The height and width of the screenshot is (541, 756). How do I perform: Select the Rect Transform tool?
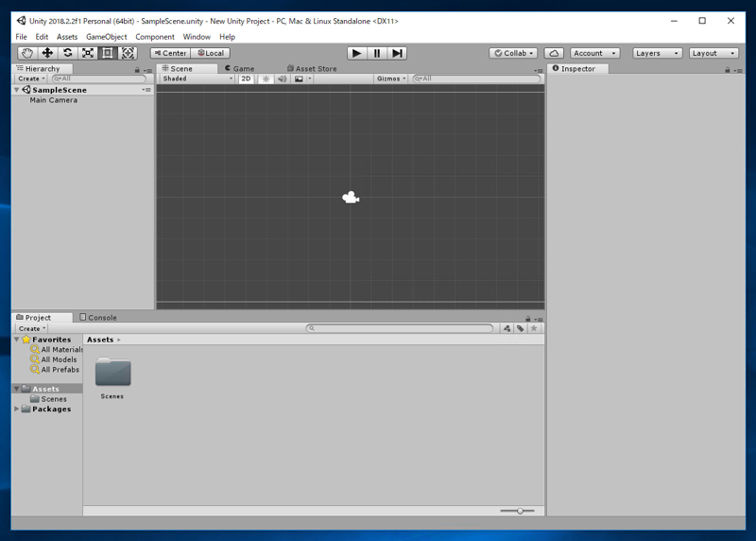(108, 53)
